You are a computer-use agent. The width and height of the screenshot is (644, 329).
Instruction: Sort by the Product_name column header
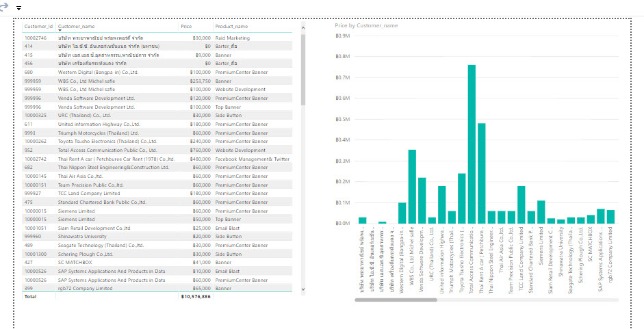(x=231, y=26)
